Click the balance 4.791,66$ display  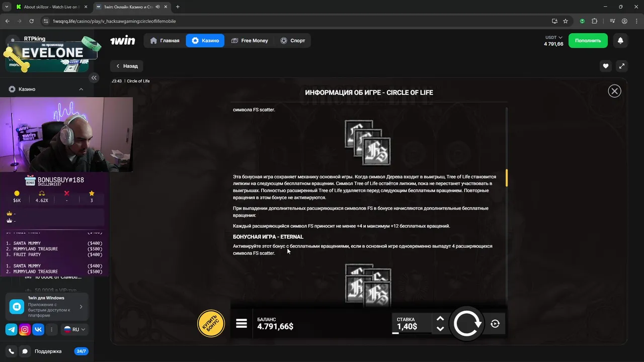click(x=275, y=326)
